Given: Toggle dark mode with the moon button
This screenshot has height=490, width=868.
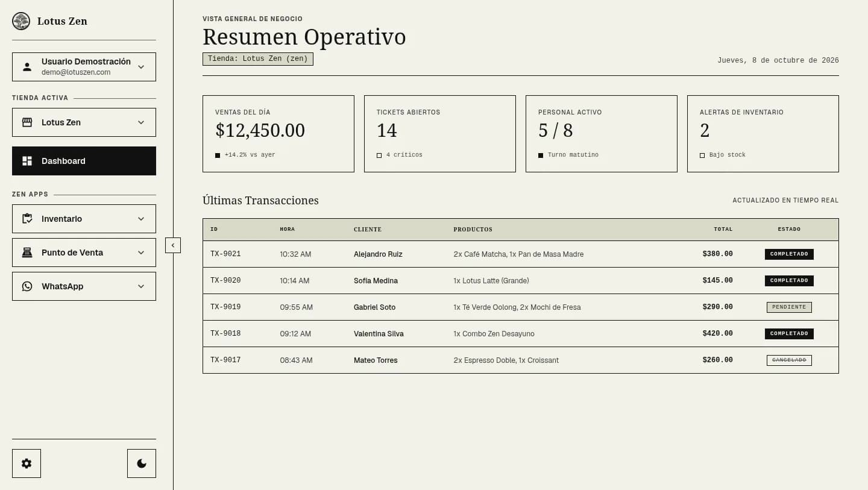Looking at the screenshot, I should (x=142, y=463).
